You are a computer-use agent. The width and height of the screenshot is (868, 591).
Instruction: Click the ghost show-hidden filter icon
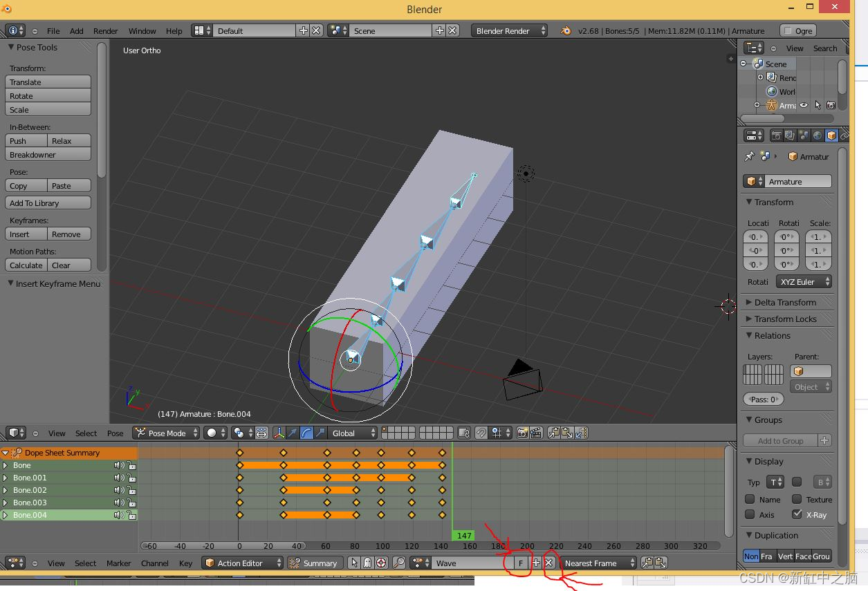[367, 563]
